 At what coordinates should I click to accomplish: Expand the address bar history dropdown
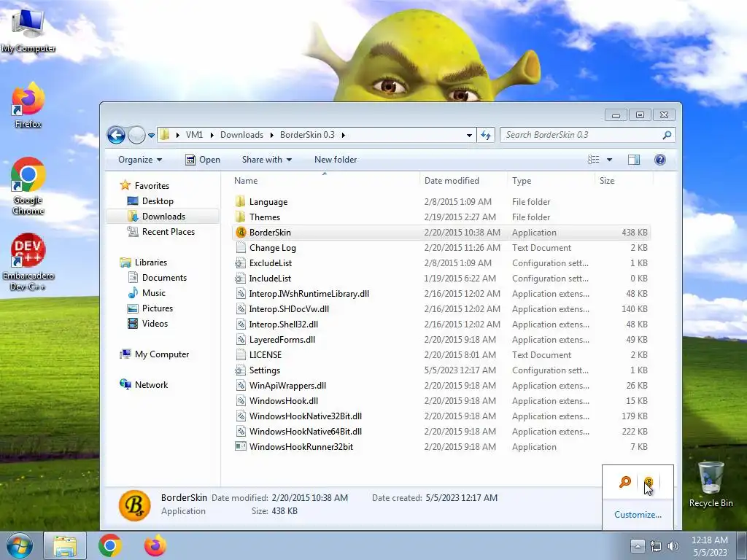click(x=469, y=135)
